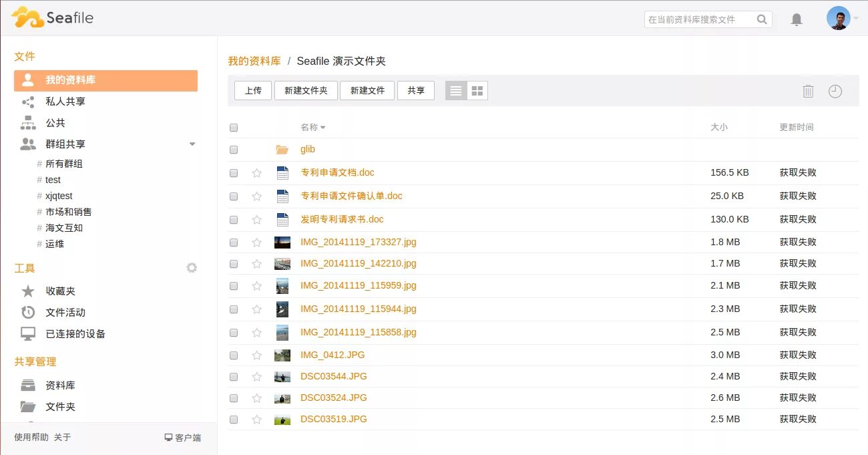Open the glib folder name

(308, 150)
